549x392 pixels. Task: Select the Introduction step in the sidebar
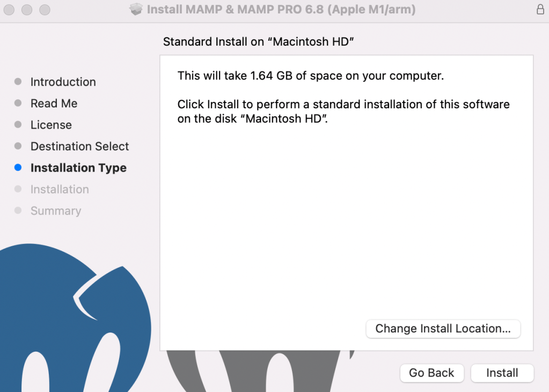point(63,82)
